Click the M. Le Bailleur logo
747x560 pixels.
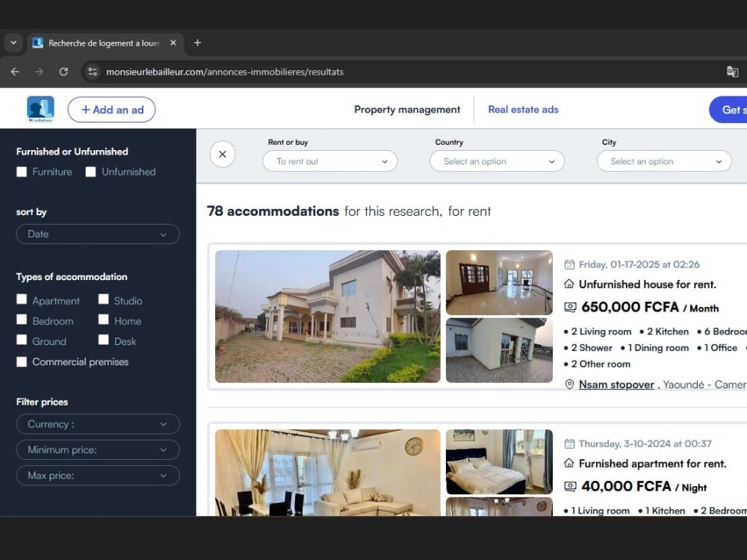pyautogui.click(x=40, y=109)
